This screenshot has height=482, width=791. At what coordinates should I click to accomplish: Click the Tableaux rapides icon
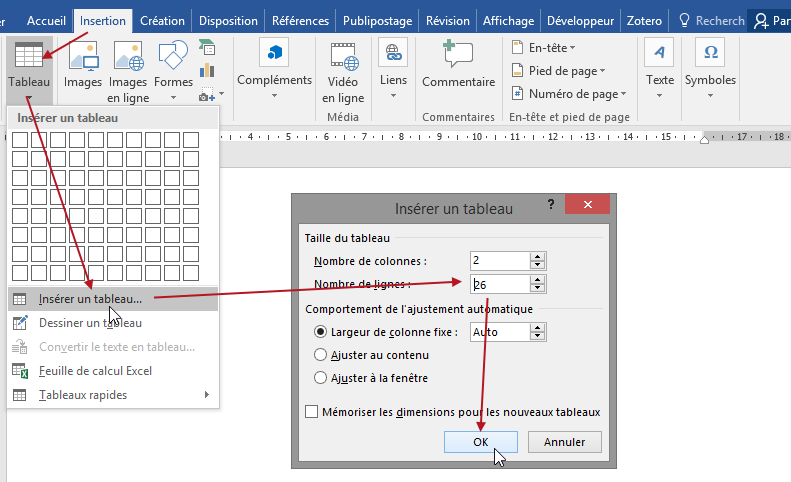(x=20, y=395)
